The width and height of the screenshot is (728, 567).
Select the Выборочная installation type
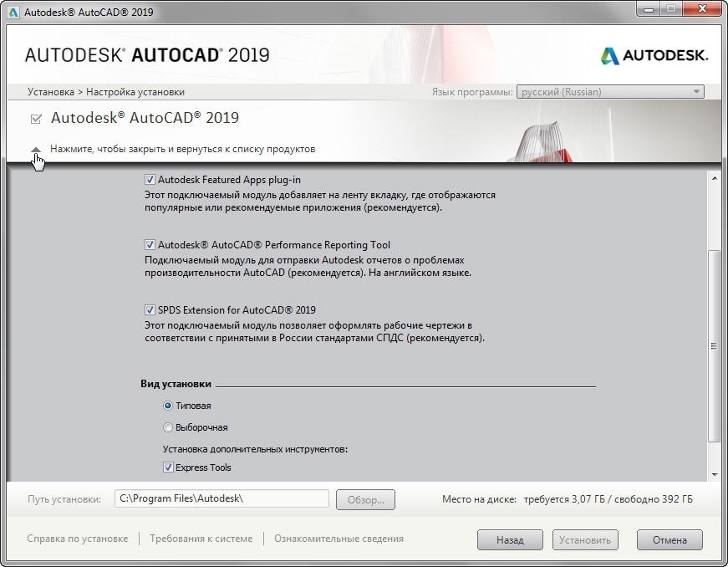[x=168, y=427]
